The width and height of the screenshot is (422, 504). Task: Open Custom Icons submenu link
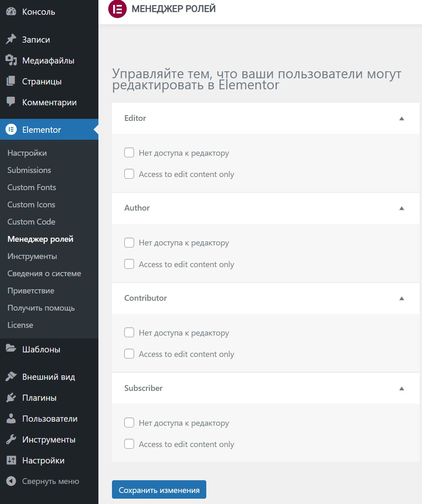pyautogui.click(x=31, y=204)
